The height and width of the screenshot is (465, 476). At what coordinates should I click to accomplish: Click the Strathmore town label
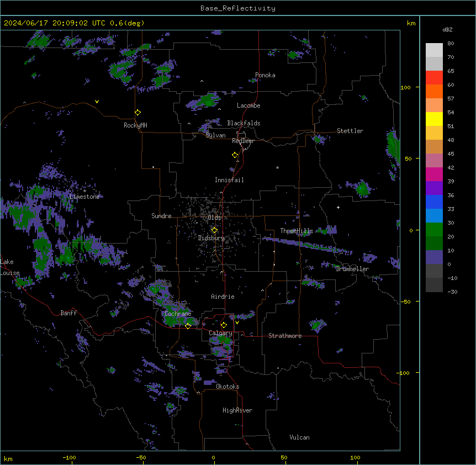click(x=285, y=336)
